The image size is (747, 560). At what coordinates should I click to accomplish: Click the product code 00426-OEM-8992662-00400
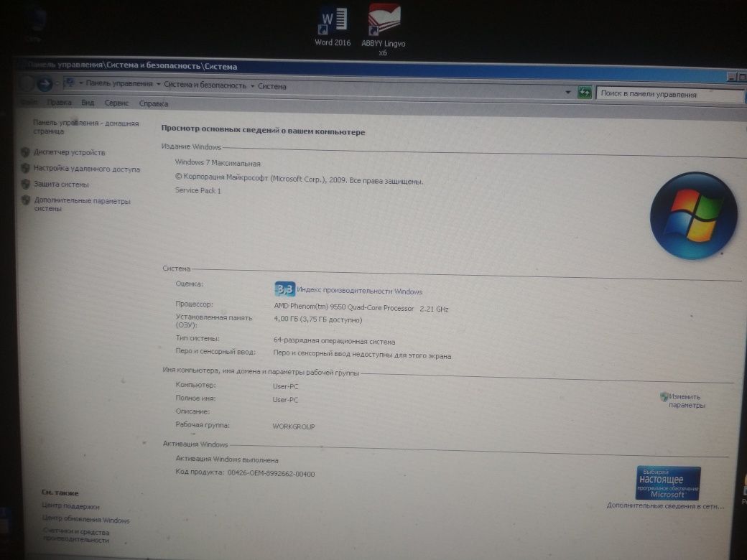271,473
